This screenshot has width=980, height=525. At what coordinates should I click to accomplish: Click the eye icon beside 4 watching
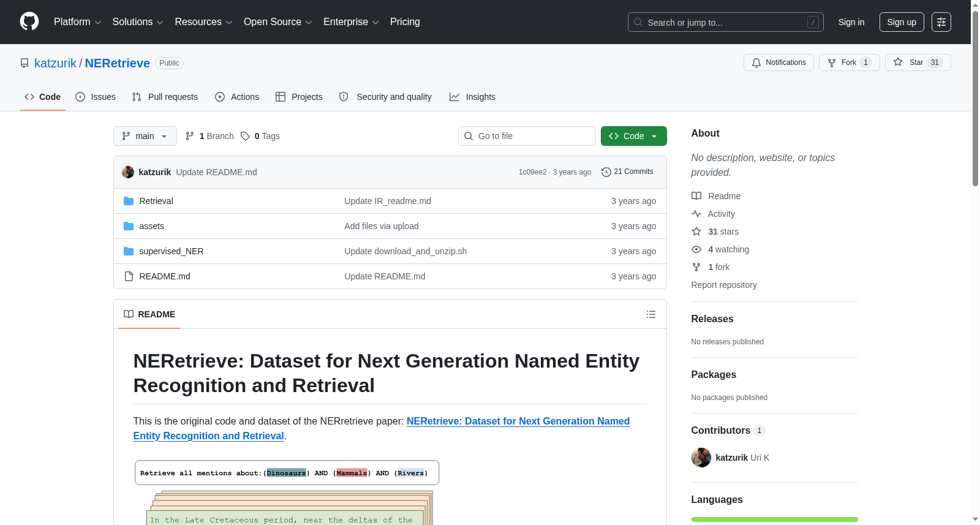(x=696, y=249)
